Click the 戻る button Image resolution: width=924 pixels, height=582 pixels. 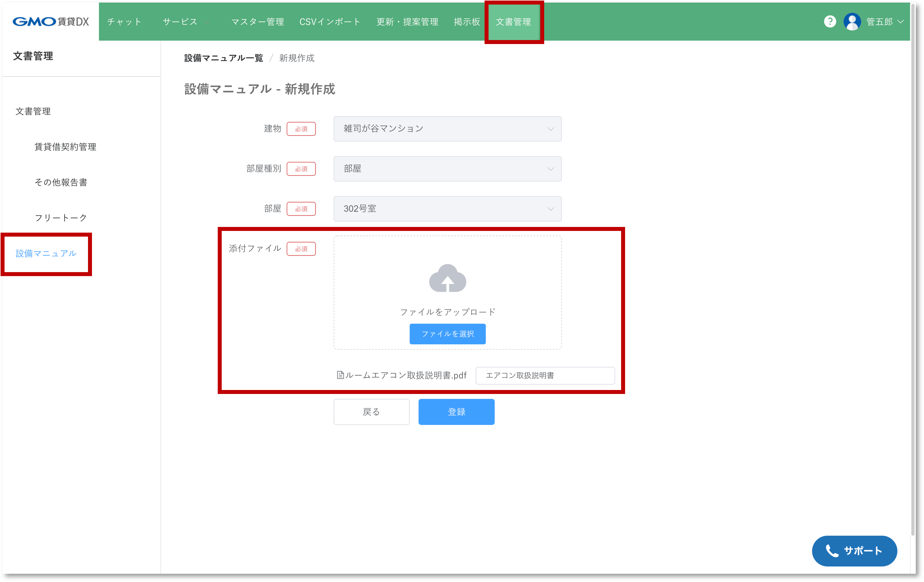[371, 412]
